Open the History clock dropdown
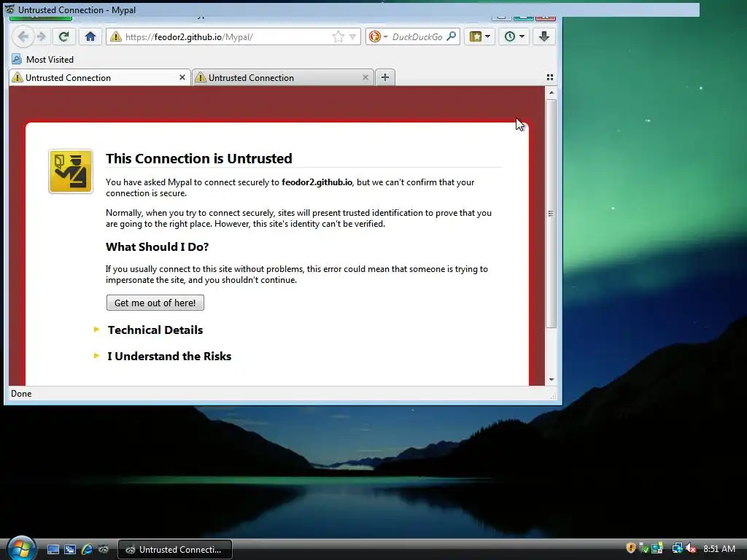The height and width of the screenshot is (560, 747). tap(514, 36)
